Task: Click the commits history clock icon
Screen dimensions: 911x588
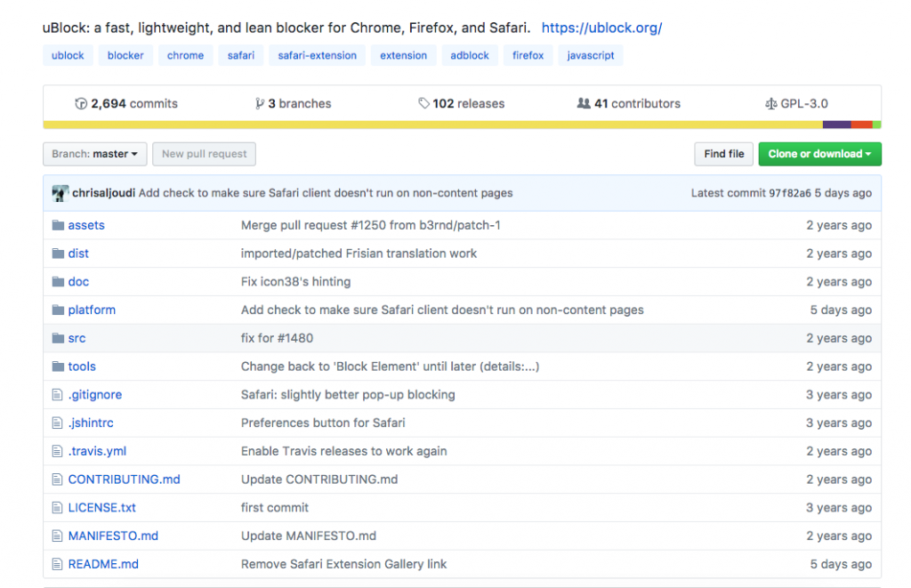Action: 81,104
